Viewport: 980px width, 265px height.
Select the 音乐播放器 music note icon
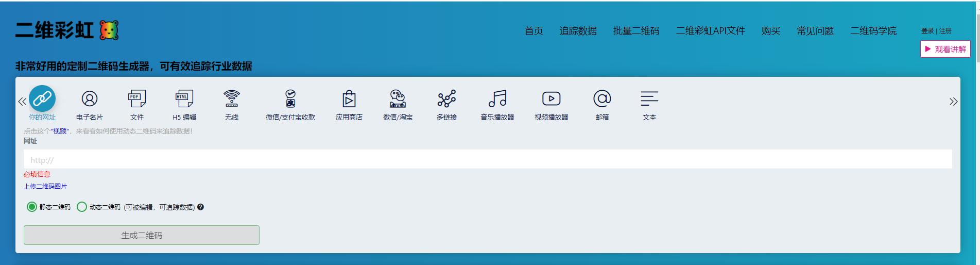(497, 98)
